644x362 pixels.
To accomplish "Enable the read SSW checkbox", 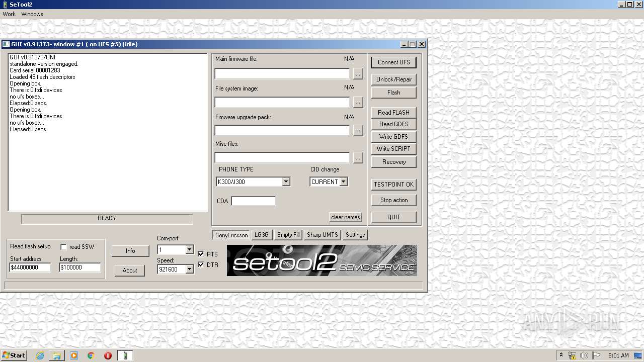I will [x=64, y=247].
